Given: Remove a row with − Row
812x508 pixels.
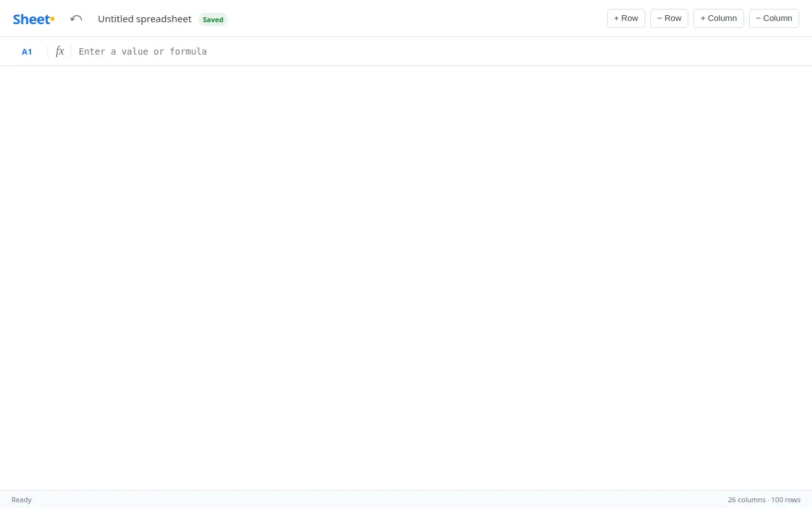Looking at the screenshot, I should click(x=669, y=18).
